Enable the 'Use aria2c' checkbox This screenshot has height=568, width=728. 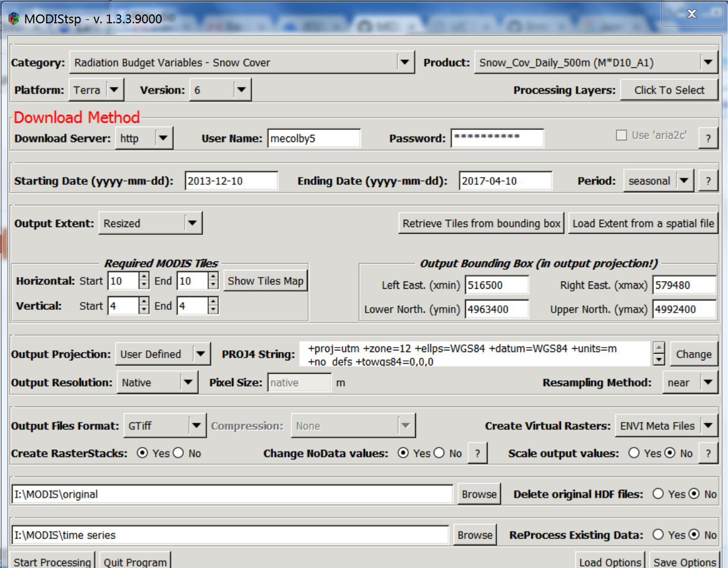click(621, 135)
